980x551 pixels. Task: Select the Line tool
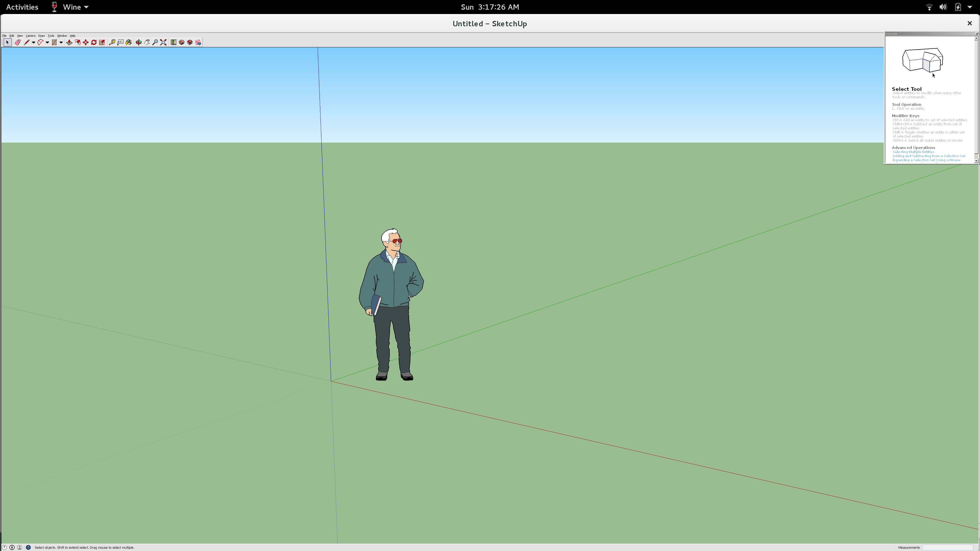pyautogui.click(x=27, y=42)
